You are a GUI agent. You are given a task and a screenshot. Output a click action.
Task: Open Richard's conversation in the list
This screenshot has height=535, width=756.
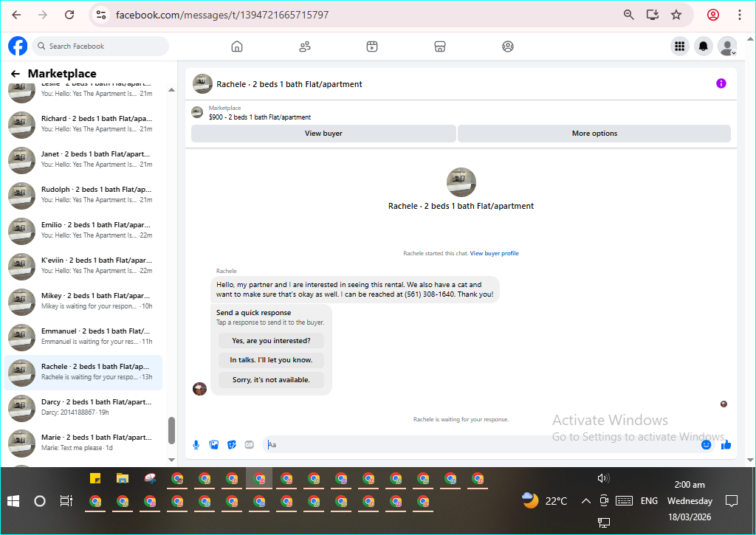[83, 125]
